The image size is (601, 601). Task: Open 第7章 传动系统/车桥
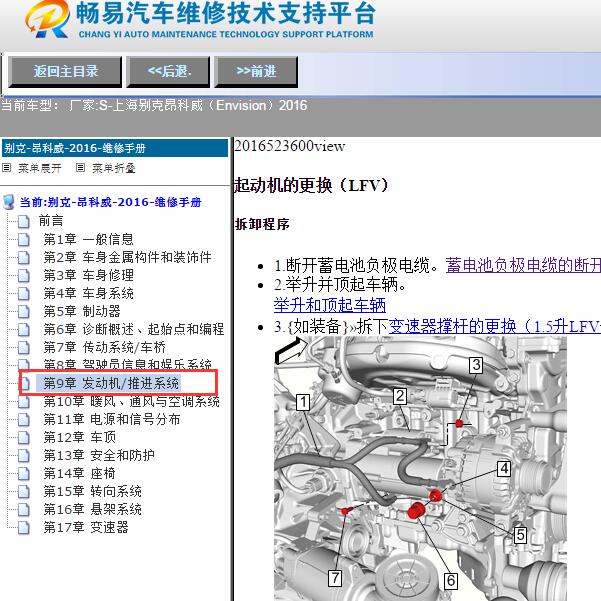[x=104, y=347]
